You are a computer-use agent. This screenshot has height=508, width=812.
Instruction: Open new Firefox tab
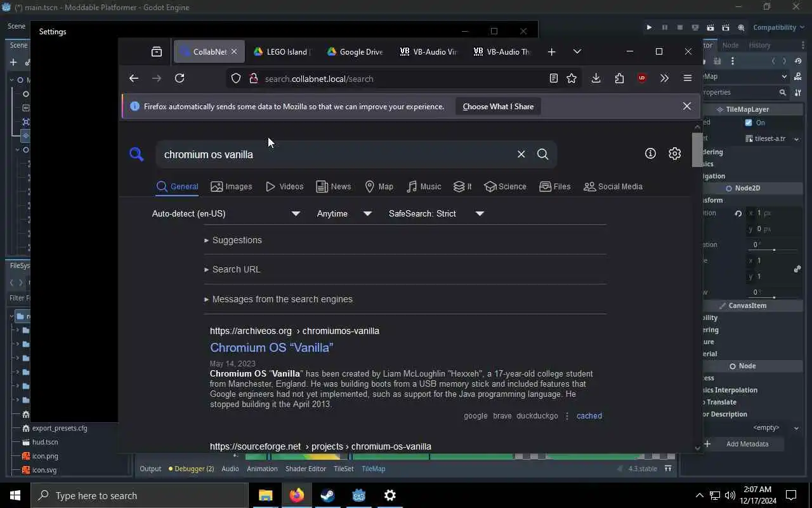coord(551,51)
